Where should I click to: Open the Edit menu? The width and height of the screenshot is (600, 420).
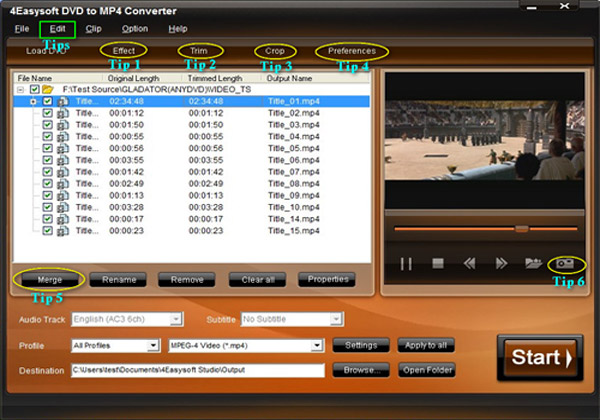point(57,29)
